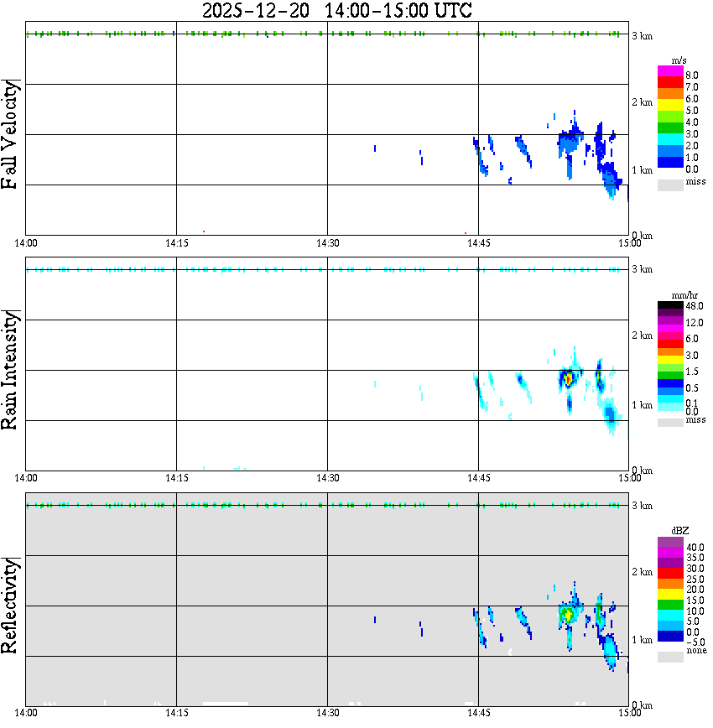Click the '25.0' value in the dBZ legend
This screenshot has height=728, width=713.
pyautogui.click(x=695, y=580)
